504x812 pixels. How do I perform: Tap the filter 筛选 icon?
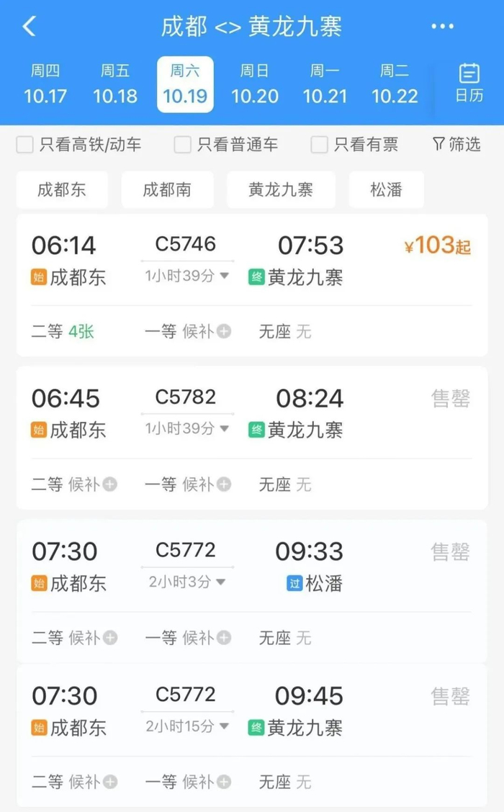point(456,144)
